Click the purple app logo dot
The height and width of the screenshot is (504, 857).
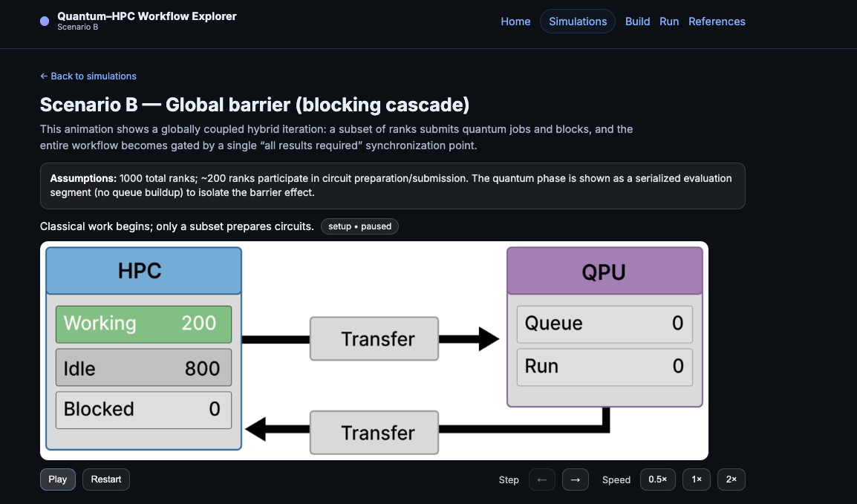coord(45,22)
